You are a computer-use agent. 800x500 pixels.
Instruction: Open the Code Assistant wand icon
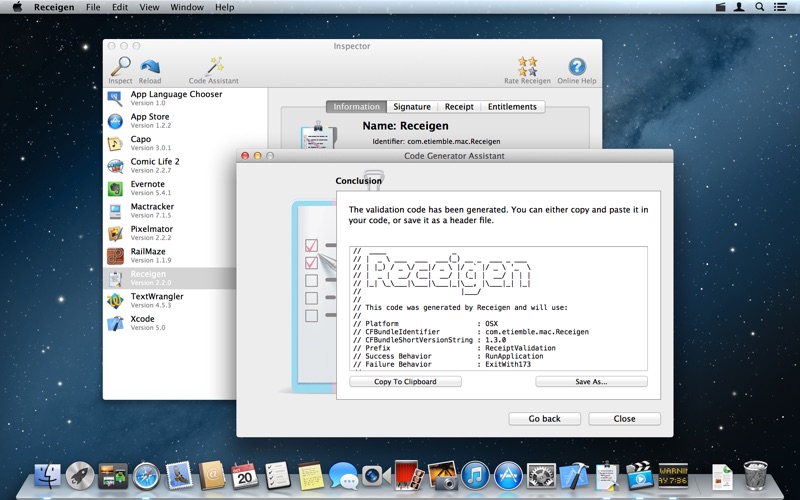(213, 67)
